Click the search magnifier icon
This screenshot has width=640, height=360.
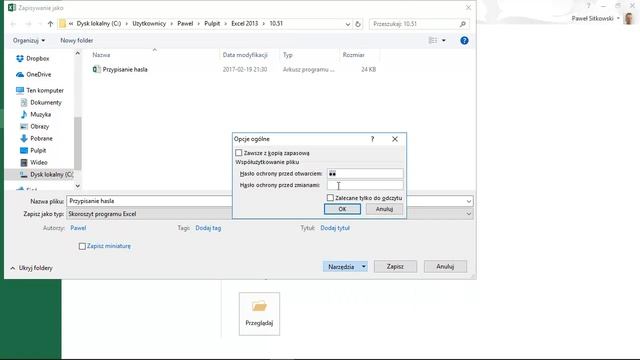pyautogui.click(x=463, y=24)
